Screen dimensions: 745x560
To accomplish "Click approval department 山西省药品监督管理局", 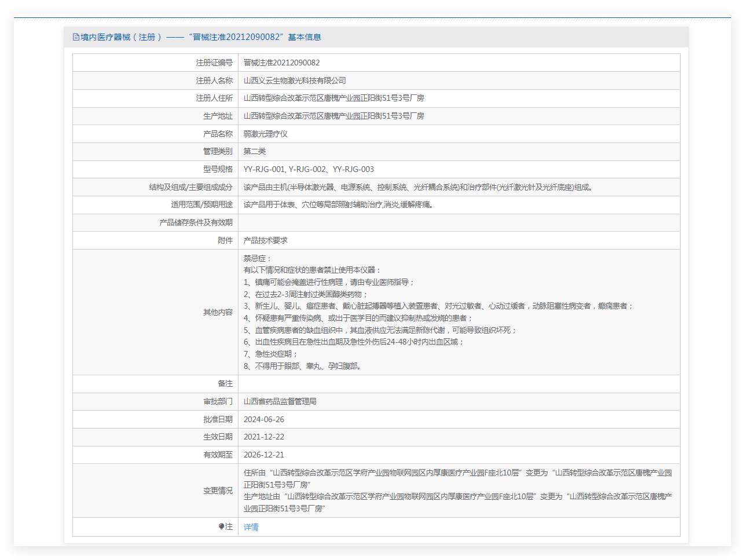I will (280, 401).
